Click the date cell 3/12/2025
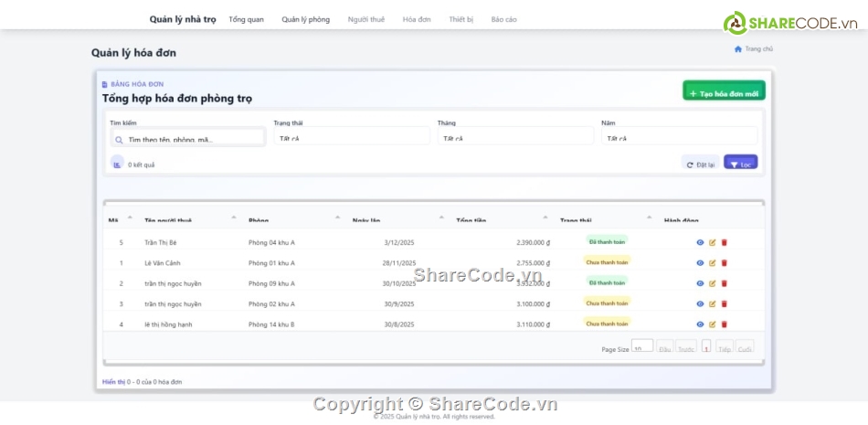868x425 pixels. point(399,243)
